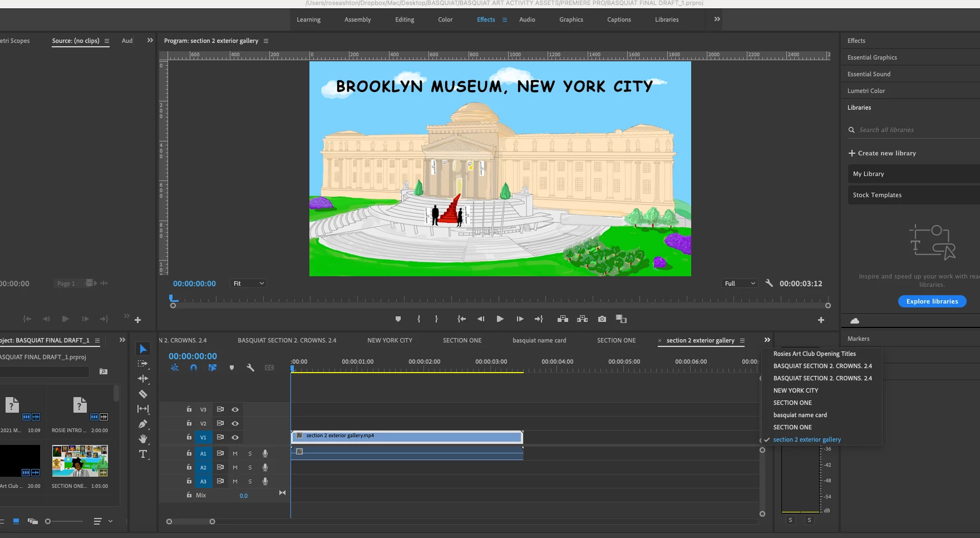Toggle V3 track output eye

235,409
